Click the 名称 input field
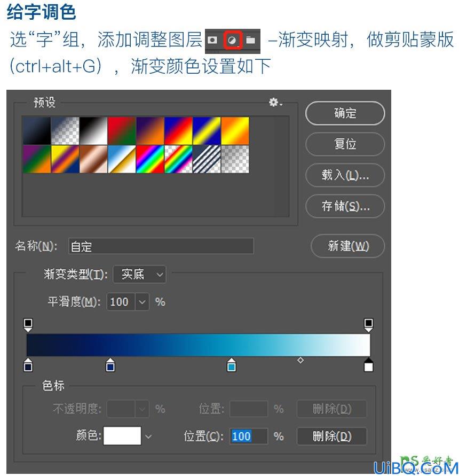Screen dimensions: 459x476 pyautogui.click(x=161, y=246)
